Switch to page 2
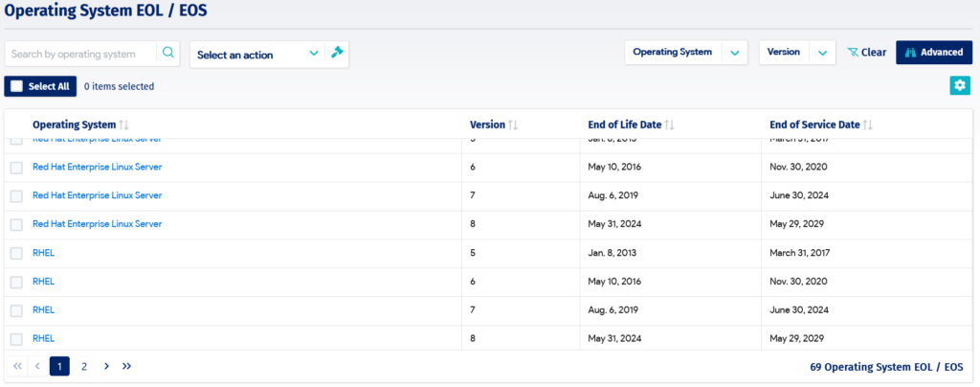This screenshot has height=387, width=980. [84, 366]
